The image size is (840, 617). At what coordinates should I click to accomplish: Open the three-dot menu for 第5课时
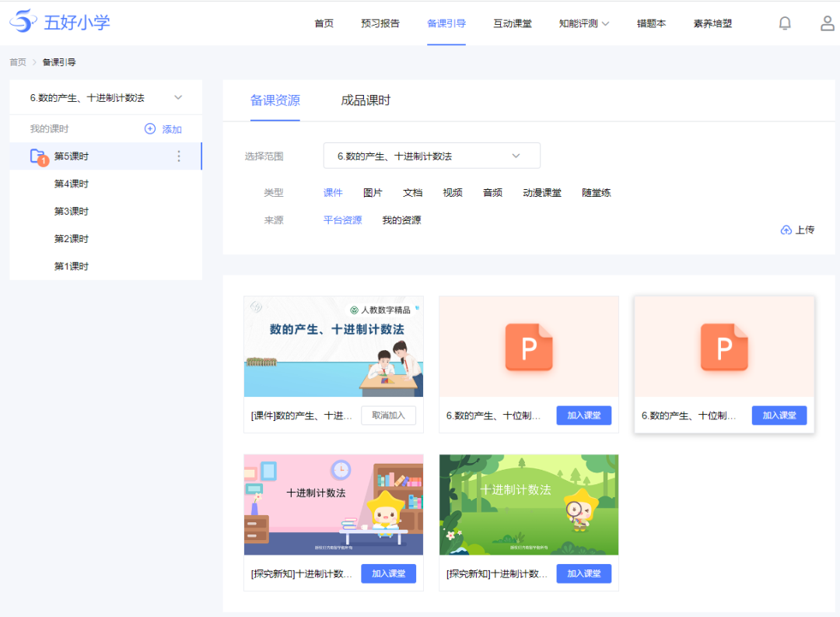pos(179,156)
